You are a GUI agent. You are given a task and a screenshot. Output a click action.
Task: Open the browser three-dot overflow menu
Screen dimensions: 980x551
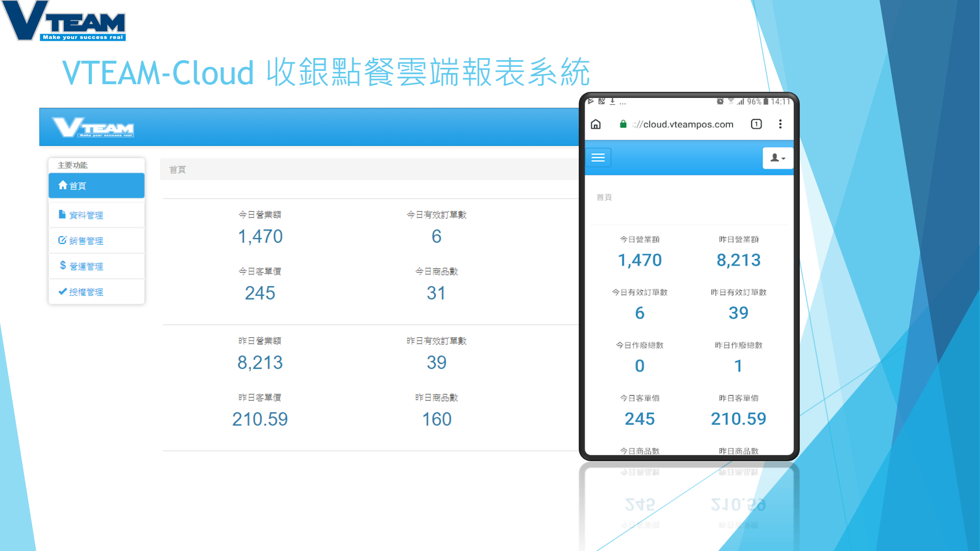[780, 124]
